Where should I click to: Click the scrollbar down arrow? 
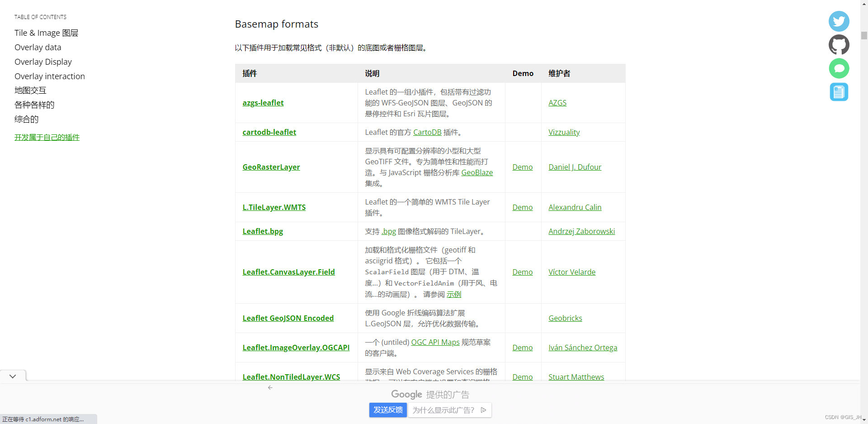click(x=864, y=420)
